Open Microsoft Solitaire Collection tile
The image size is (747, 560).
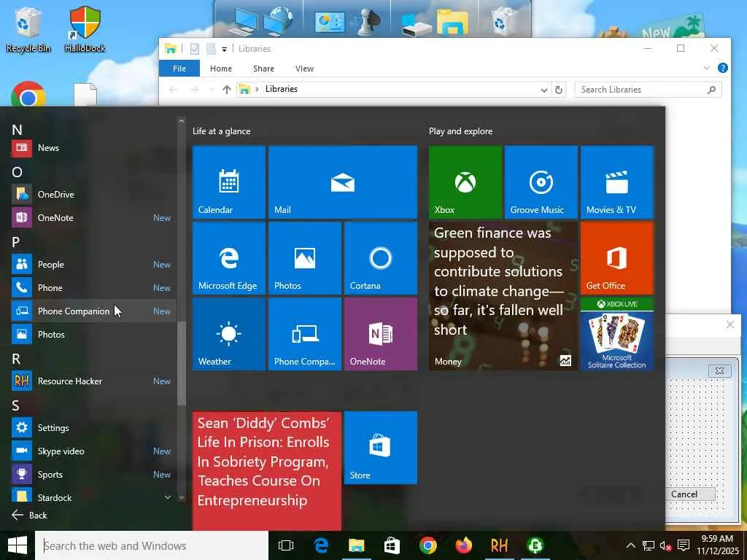(617, 334)
